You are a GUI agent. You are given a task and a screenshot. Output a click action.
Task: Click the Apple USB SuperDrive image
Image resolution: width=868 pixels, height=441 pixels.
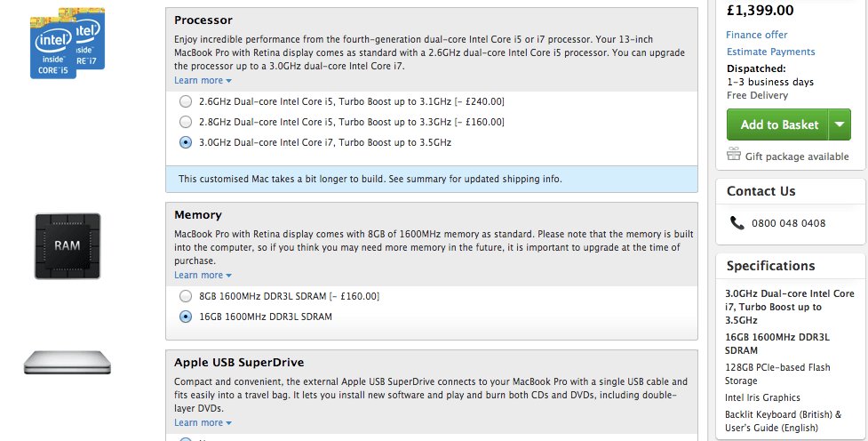pos(67,363)
